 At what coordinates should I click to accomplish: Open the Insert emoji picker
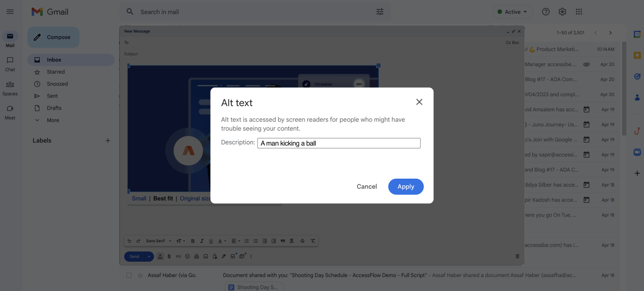pyautogui.click(x=187, y=256)
